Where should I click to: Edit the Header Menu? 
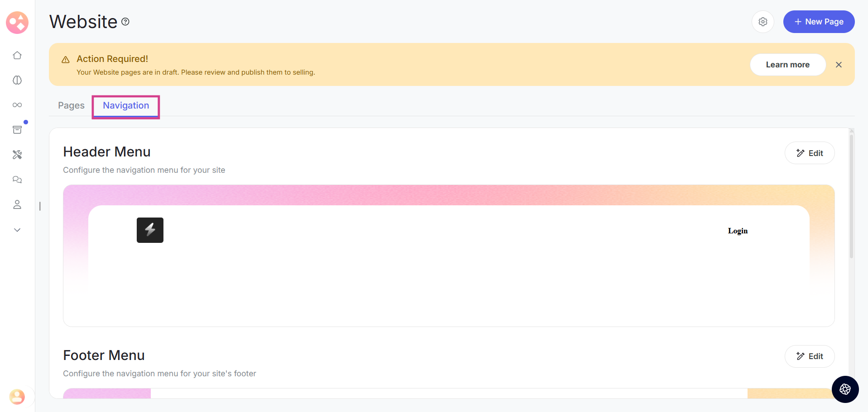point(809,153)
